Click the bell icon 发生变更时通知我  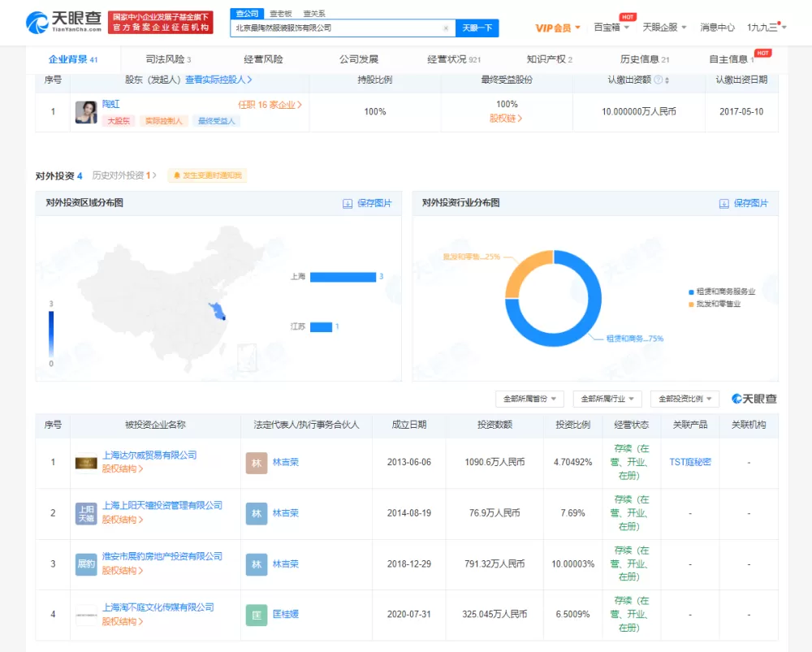tap(176, 175)
